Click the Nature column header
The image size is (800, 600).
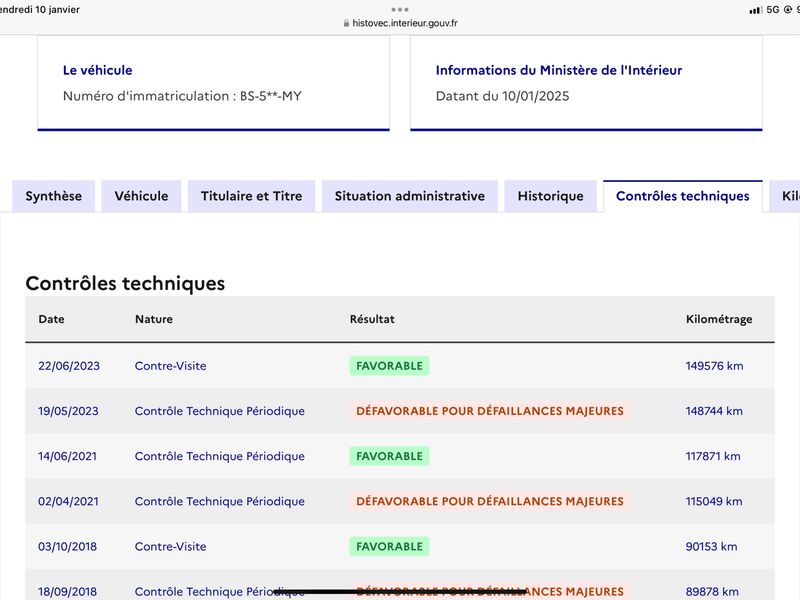154,319
